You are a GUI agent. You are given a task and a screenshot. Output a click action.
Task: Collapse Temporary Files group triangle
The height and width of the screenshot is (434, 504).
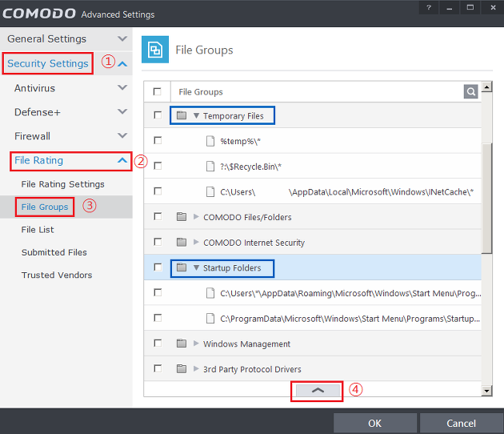[196, 115]
